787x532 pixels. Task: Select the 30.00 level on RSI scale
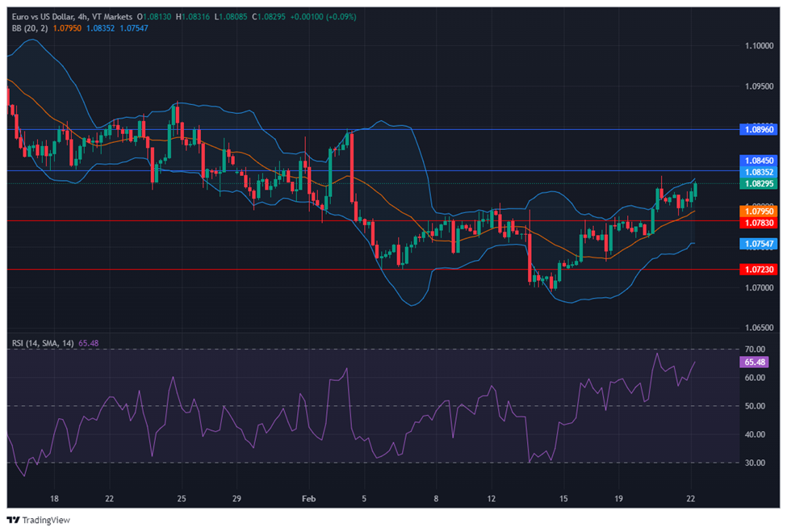pyautogui.click(x=755, y=463)
